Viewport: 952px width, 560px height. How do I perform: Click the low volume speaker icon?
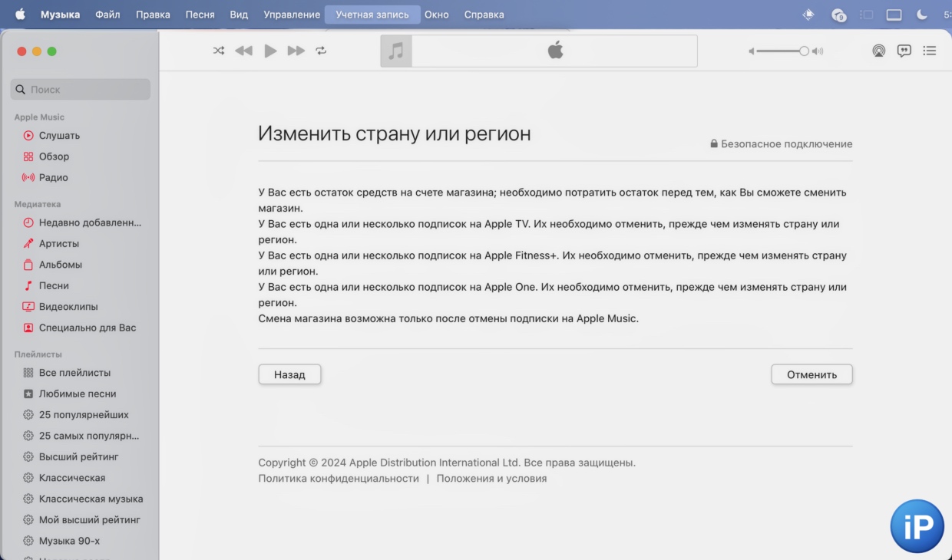(x=752, y=51)
